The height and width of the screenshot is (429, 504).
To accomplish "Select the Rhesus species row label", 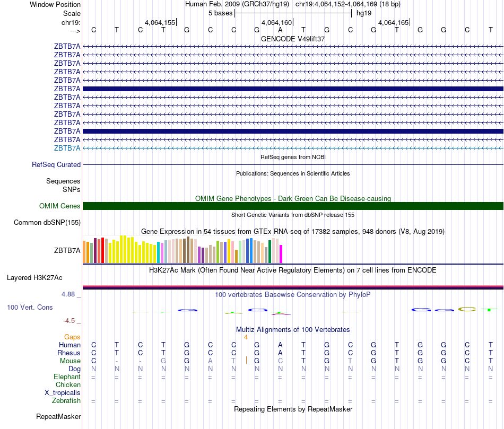I will (x=69, y=353).
